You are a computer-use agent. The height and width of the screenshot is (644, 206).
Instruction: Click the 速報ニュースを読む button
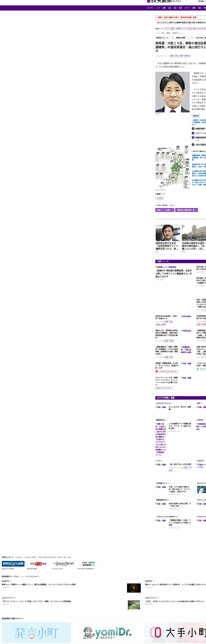coord(165,210)
